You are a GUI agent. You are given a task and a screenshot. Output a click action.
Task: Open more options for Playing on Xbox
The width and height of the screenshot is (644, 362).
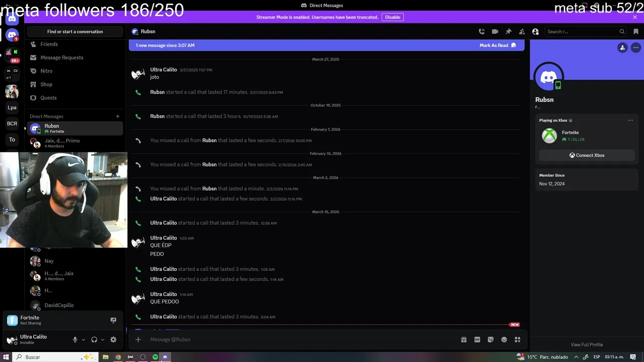point(630,121)
